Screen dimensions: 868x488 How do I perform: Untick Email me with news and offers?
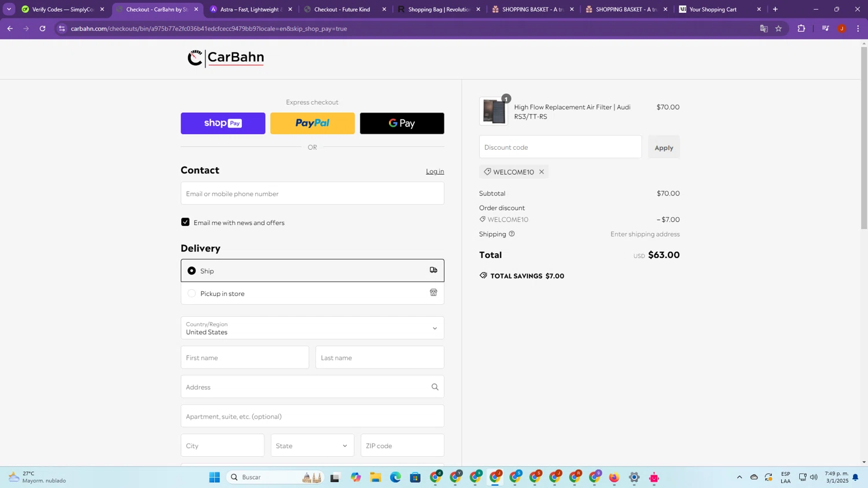[x=185, y=222]
